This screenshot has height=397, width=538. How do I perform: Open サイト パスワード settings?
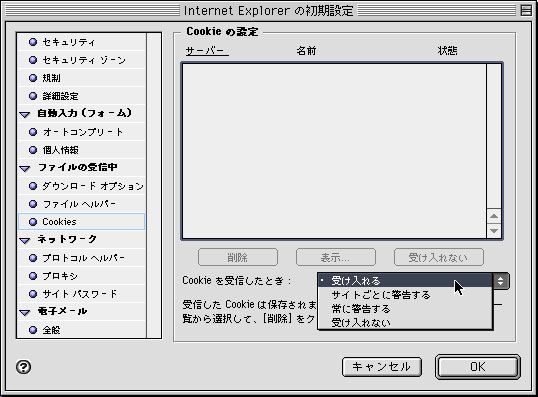pyautogui.click(x=82, y=294)
